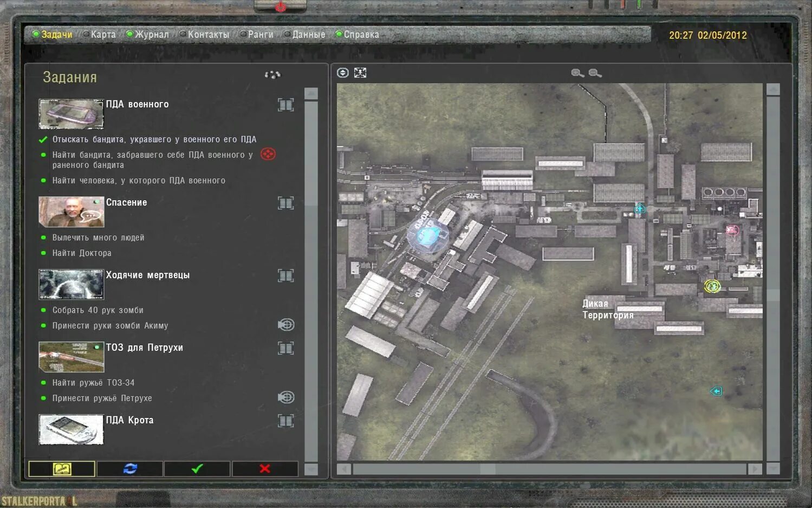Click the ПДА Крота task thumbnail
Screen dimensions: 812x508
pos(71,429)
